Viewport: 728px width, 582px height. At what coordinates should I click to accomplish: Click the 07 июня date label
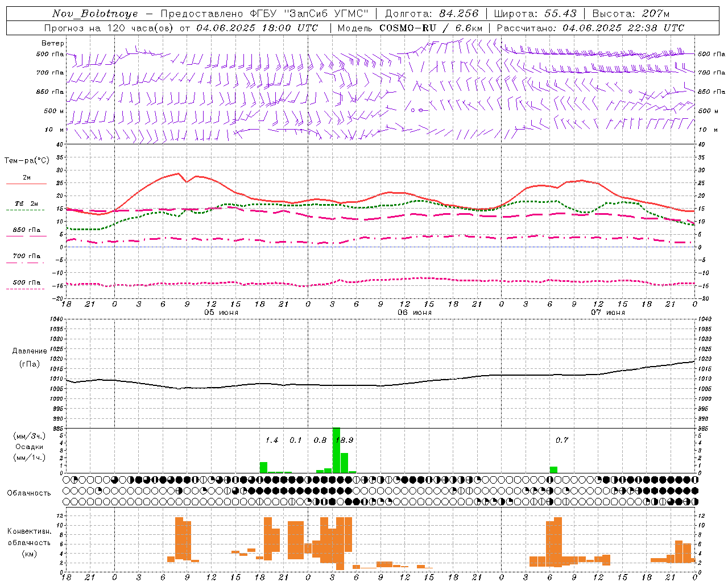click(608, 312)
